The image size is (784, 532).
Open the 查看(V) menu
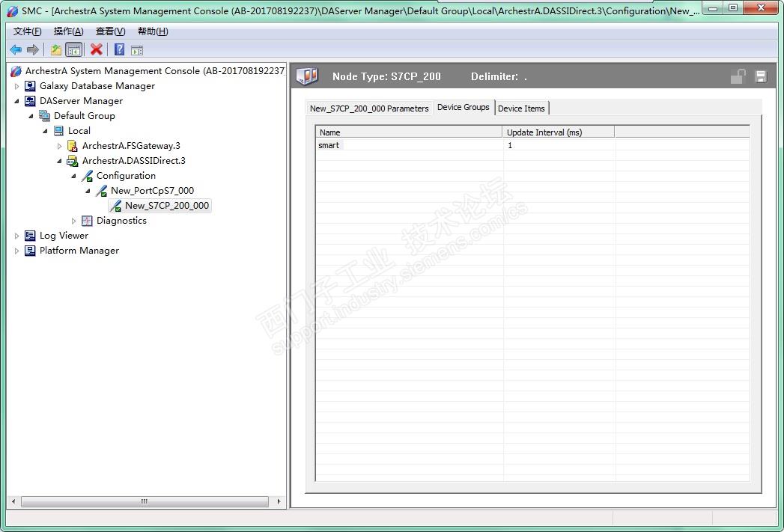(111, 31)
